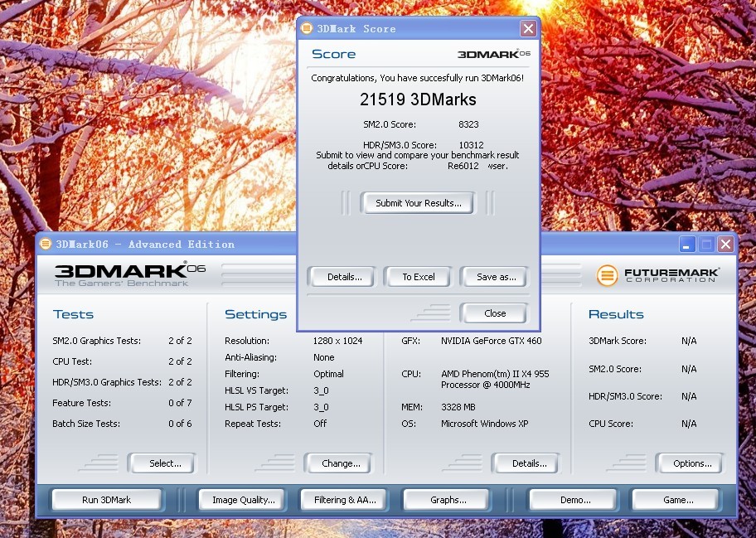This screenshot has height=538, width=756.
Task: Click the 3DMark06 logo in the Score dialog
Action: click(494, 54)
